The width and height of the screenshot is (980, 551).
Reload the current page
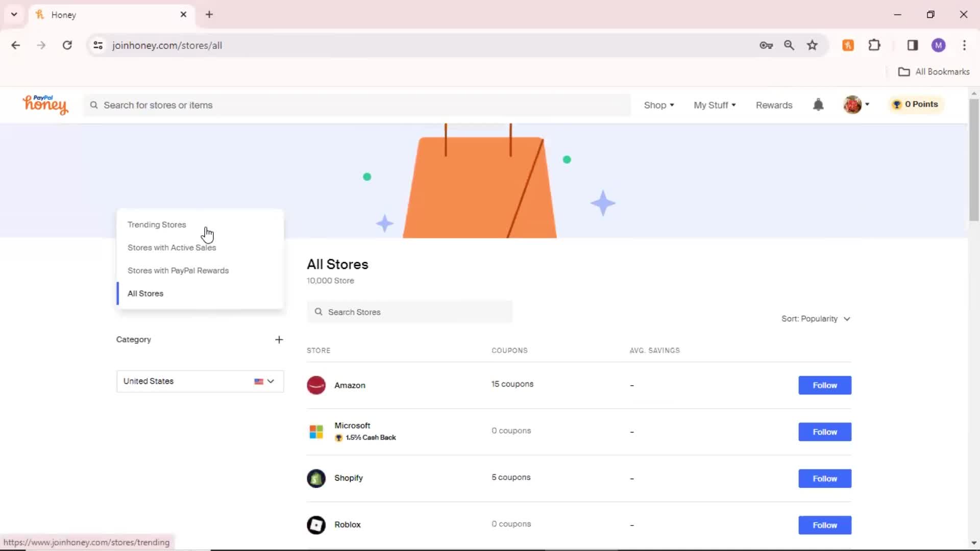click(x=67, y=45)
